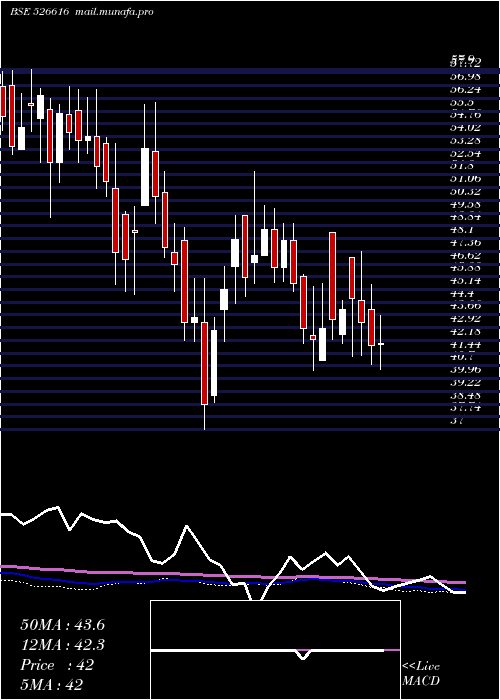This screenshot has width=500, height=700.
Task: Click the 54.02 price level label
Action: point(465,128)
